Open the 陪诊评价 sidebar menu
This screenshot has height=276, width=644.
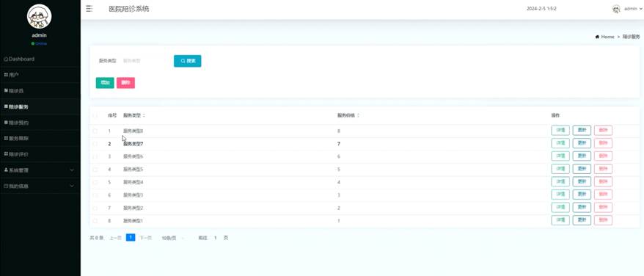tap(40, 154)
